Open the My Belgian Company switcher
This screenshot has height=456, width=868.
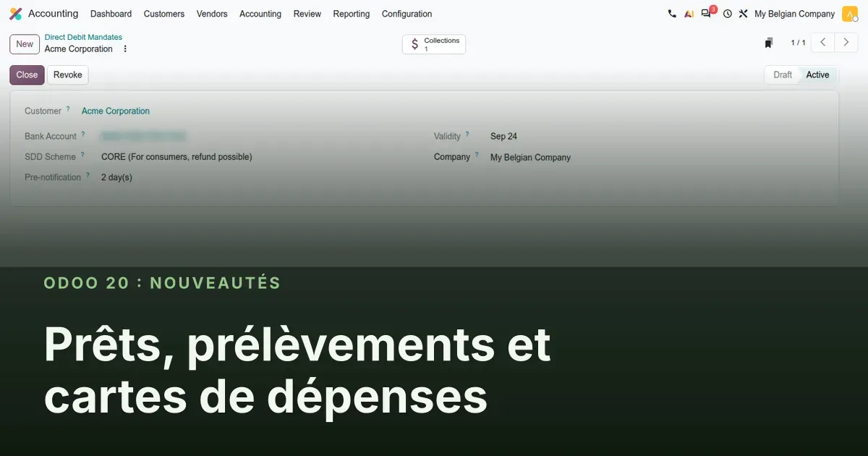click(794, 14)
